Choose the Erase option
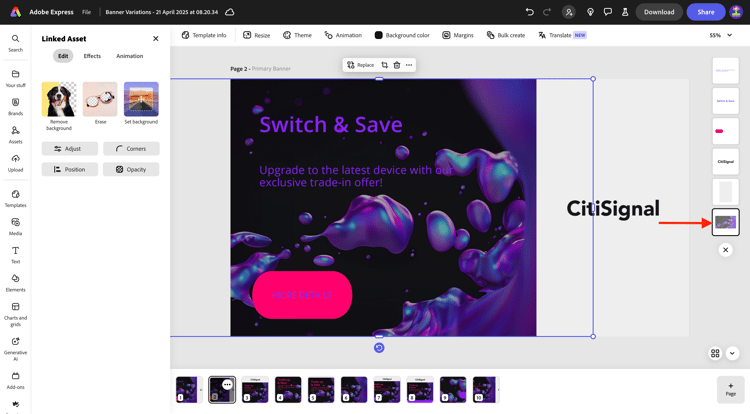Viewport: 750px width, 414px height. click(100, 103)
